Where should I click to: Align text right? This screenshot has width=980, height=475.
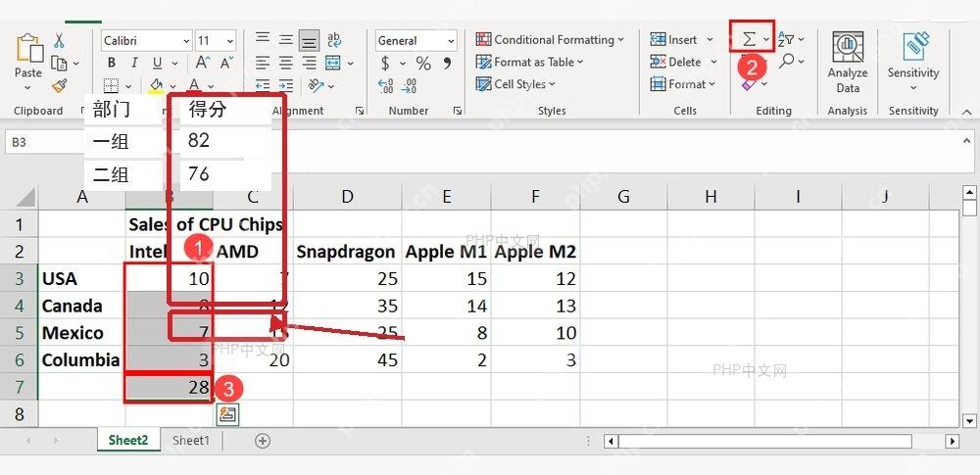pos(309,63)
